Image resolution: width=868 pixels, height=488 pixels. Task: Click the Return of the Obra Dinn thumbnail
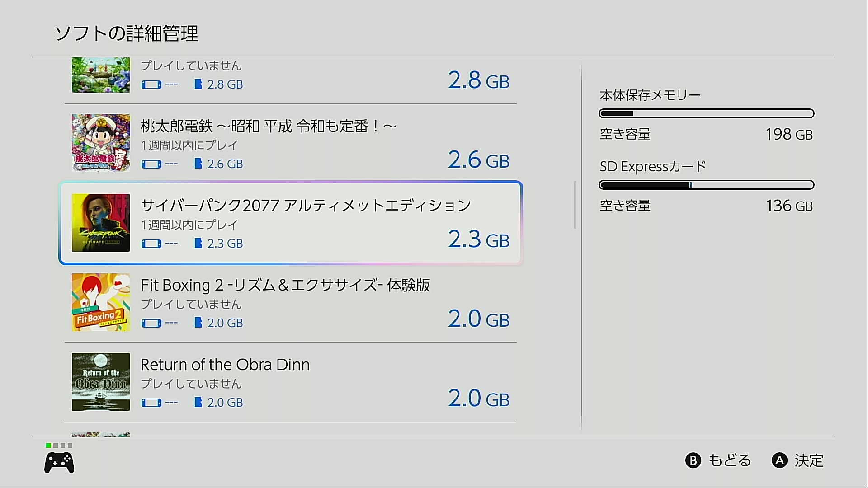[x=101, y=382]
